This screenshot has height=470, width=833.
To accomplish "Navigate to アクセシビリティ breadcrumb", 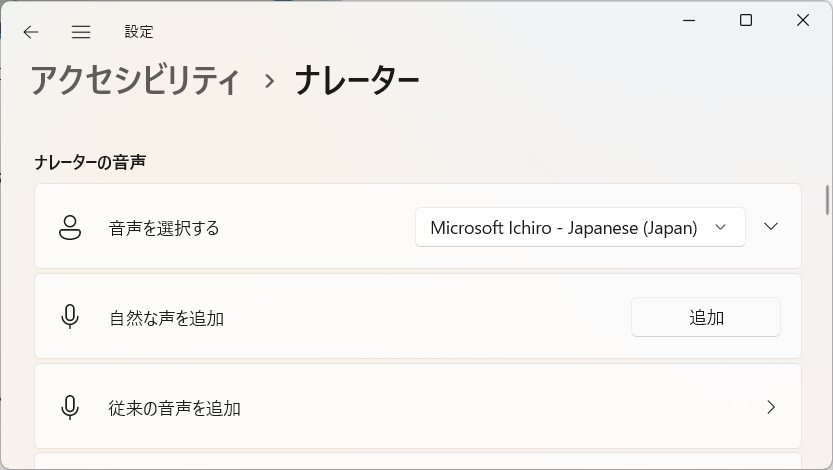I will tap(135, 81).
